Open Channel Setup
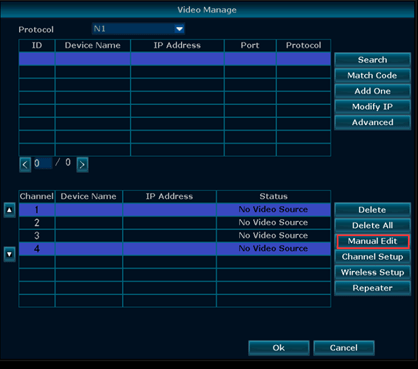418x369 pixels. click(x=372, y=257)
